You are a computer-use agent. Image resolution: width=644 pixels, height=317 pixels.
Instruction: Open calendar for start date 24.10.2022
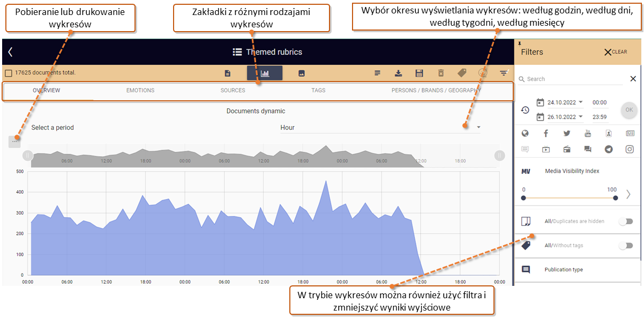(540, 102)
